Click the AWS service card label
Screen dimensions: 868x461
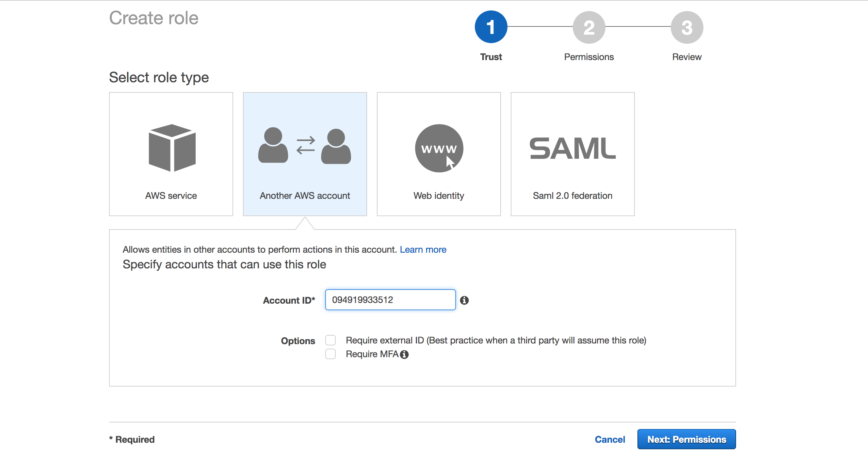171,196
